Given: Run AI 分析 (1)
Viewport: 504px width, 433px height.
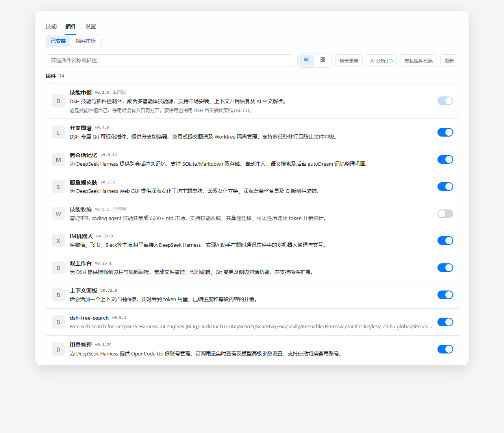Looking at the screenshot, I should [381, 61].
